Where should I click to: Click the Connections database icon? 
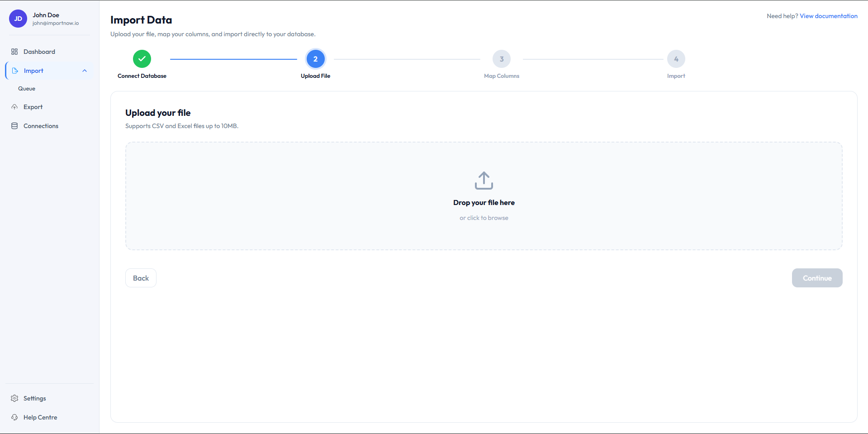[15, 126]
